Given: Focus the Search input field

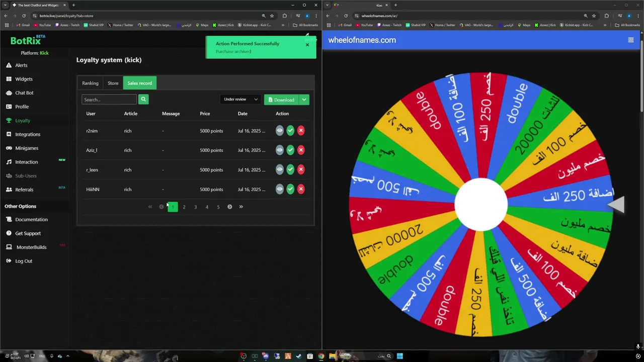Looking at the screenshot, I should 109,100.
